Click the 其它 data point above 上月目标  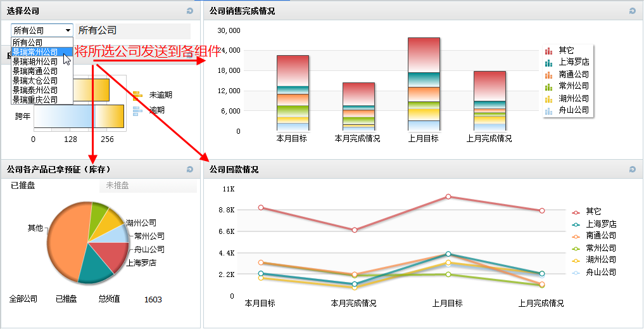(x=448, y=197)
